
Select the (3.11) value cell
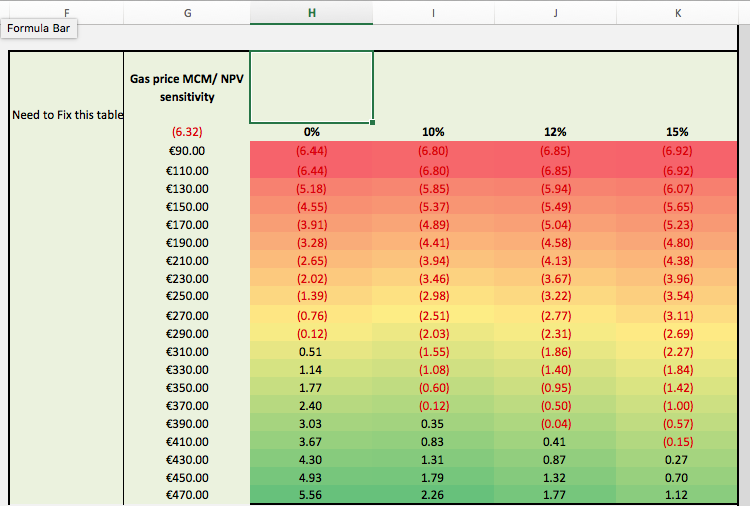pos(677,315)
